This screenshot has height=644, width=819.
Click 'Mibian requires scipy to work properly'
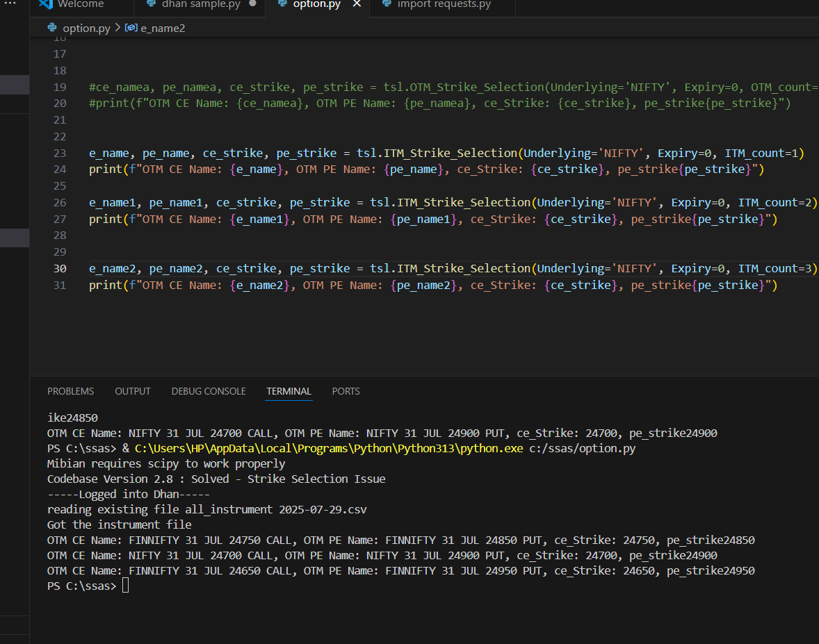[166, 464]
